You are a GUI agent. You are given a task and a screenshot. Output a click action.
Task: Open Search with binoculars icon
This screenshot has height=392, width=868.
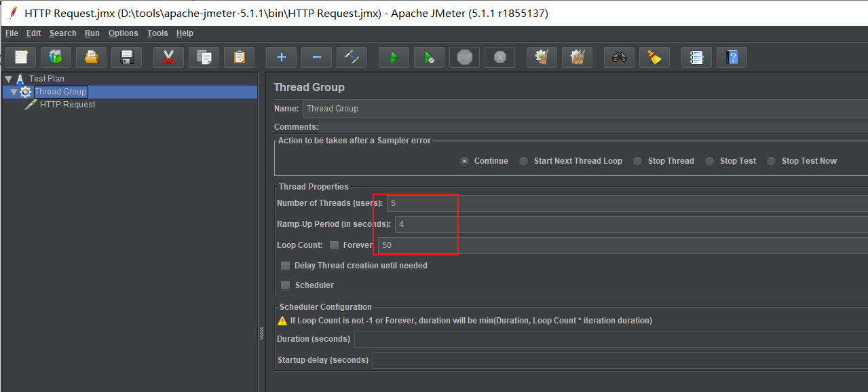tap(619, 57)
